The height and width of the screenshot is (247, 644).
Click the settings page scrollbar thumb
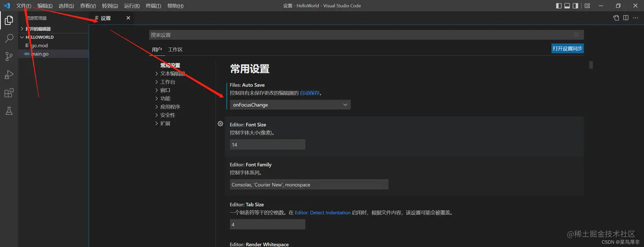(591, 65)
